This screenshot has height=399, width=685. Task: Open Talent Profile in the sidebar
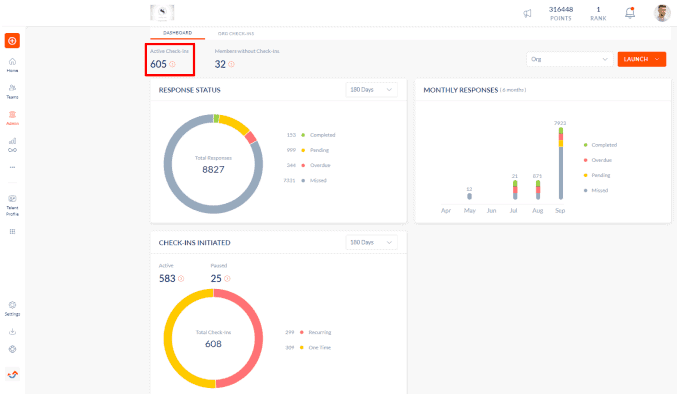pyautogui.click(x=12, y=205)
